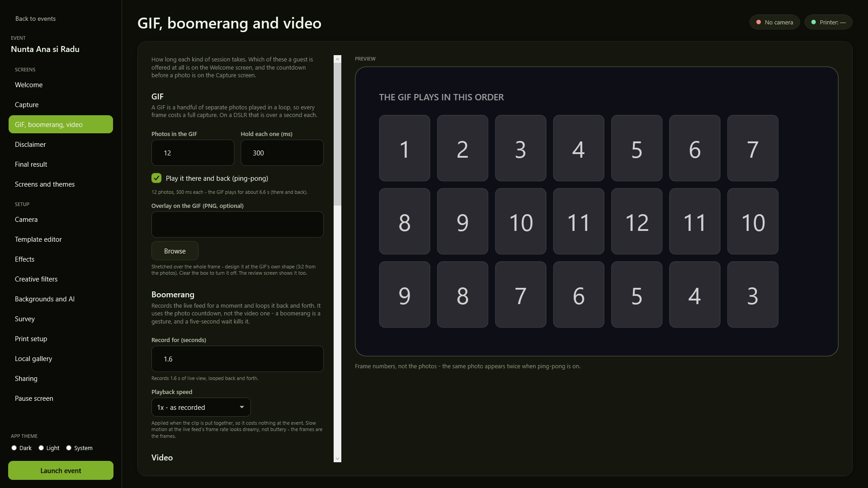This screenshot has height=488, width=868.
Task: Open the Playback speed dropdown
Action: 201,407
